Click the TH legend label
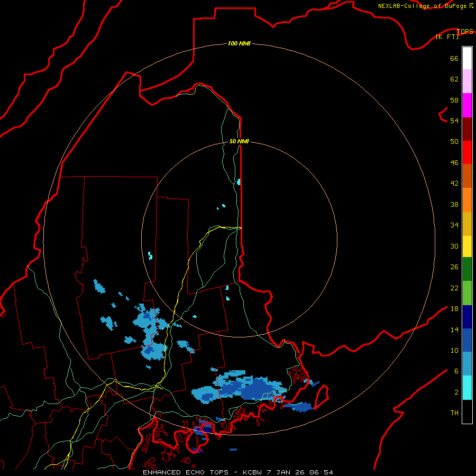 pyautogui.click(x=454, y=413)
